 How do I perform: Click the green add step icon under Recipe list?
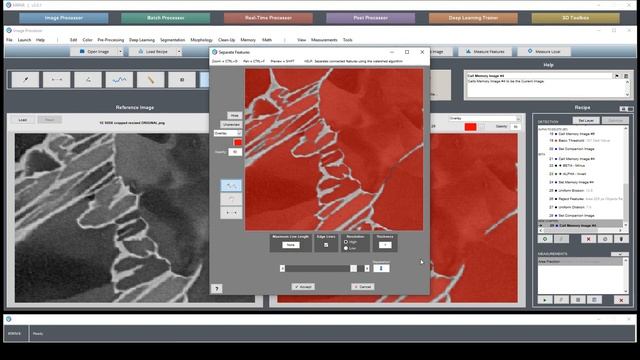(x=545, y=239)
